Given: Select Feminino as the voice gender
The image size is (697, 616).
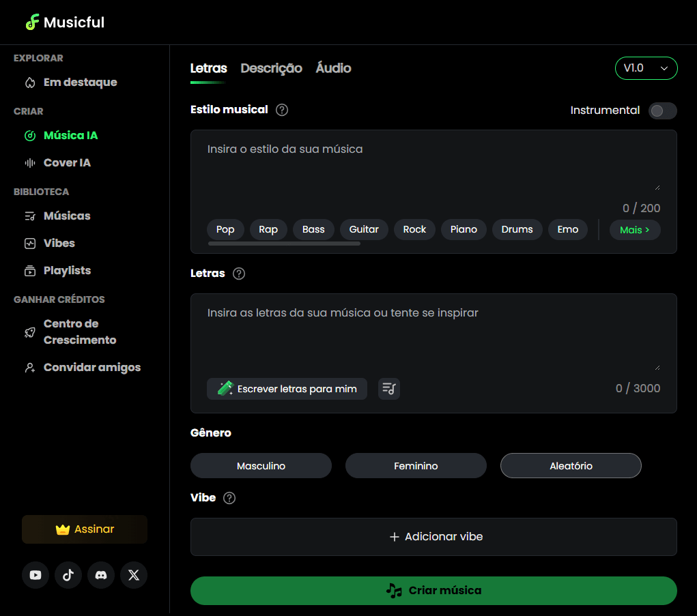Looking at the screenshot, I should point(416,465).
